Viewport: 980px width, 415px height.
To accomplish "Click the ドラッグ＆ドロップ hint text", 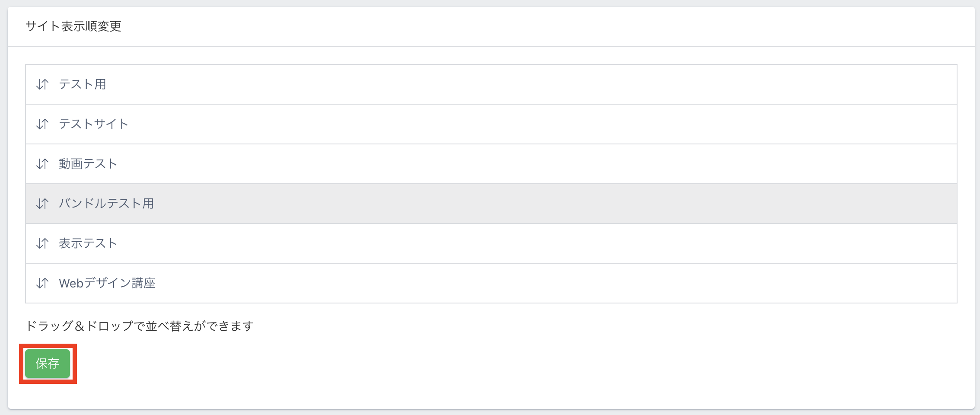I will pos(139,326).
